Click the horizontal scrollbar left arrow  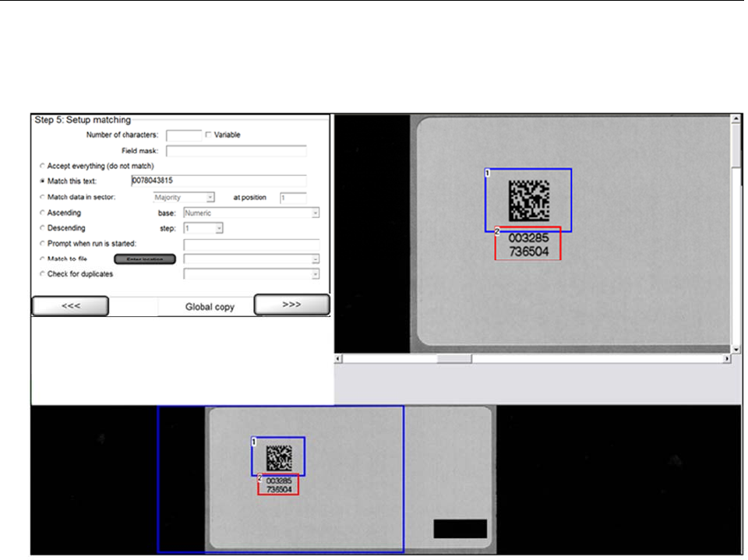pos(338,358)
